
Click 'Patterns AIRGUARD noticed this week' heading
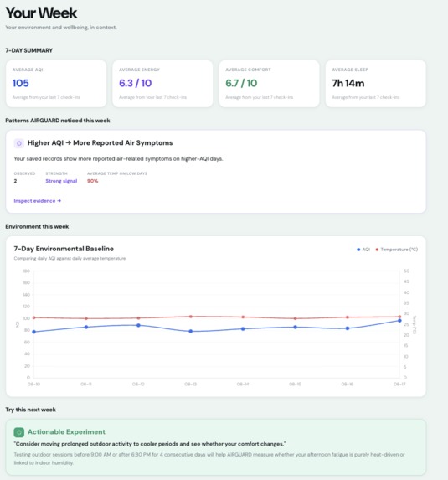click(x=58, y=121)
